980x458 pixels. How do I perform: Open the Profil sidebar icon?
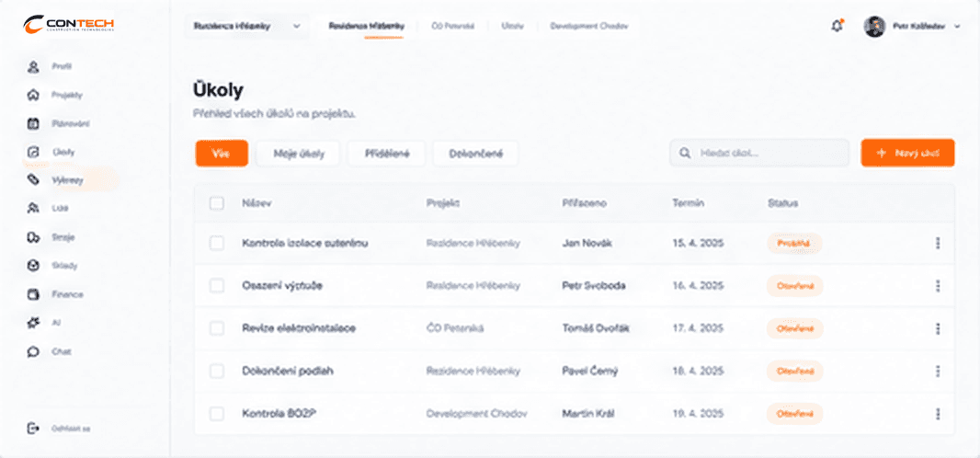(x=33, y=66)
